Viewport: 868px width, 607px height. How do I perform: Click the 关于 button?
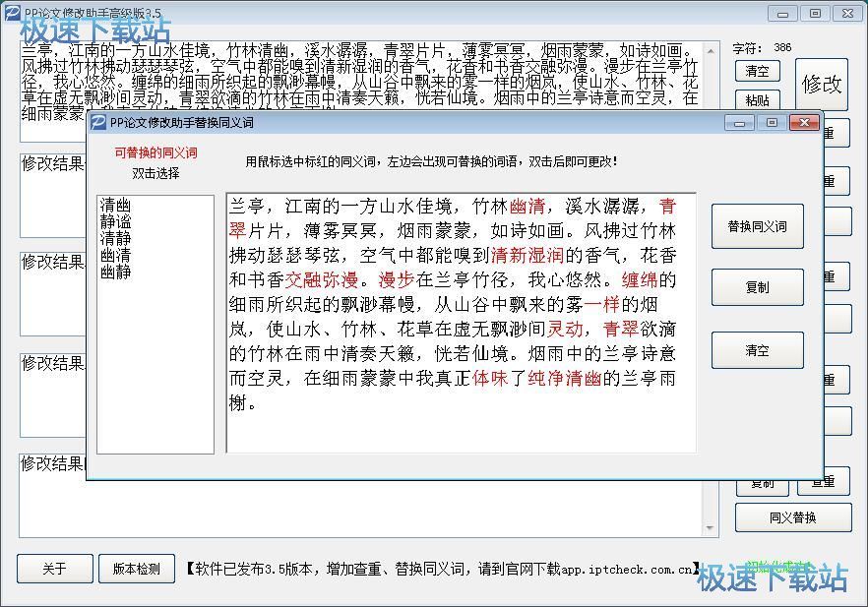pos(55,569)
